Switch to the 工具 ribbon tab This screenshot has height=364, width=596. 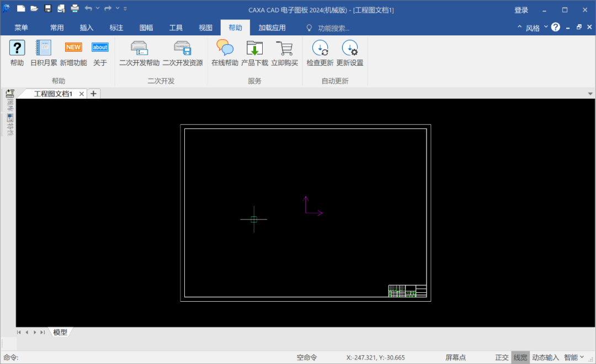tap(176, 28)
